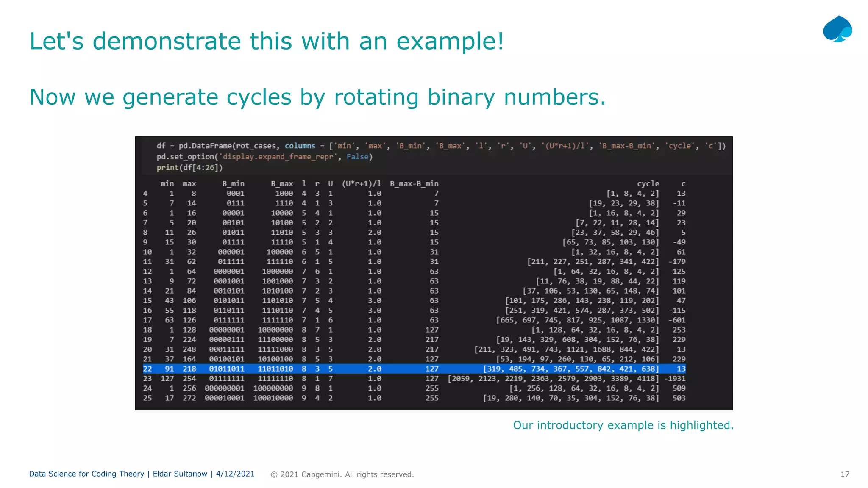Click the caption 'Our introductory example is highlighted.'

(623, 425)
